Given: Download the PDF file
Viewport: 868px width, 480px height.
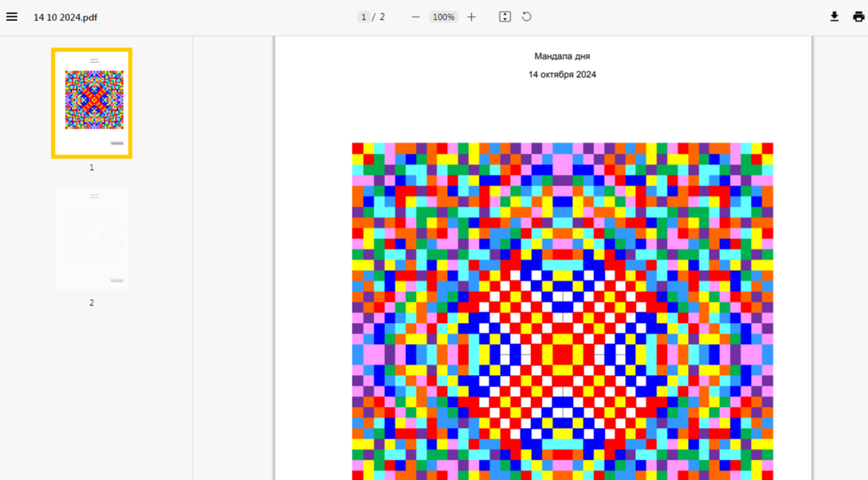Looking at the screenshot, I should pos(834,17).
